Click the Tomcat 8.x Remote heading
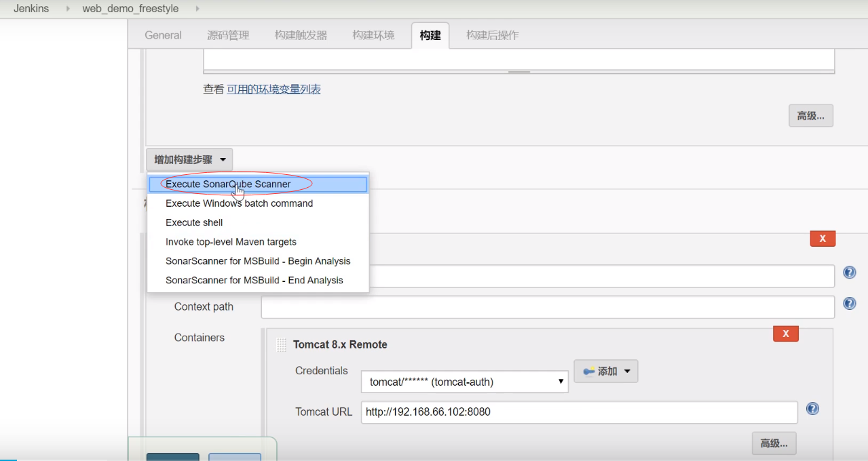 340,344
